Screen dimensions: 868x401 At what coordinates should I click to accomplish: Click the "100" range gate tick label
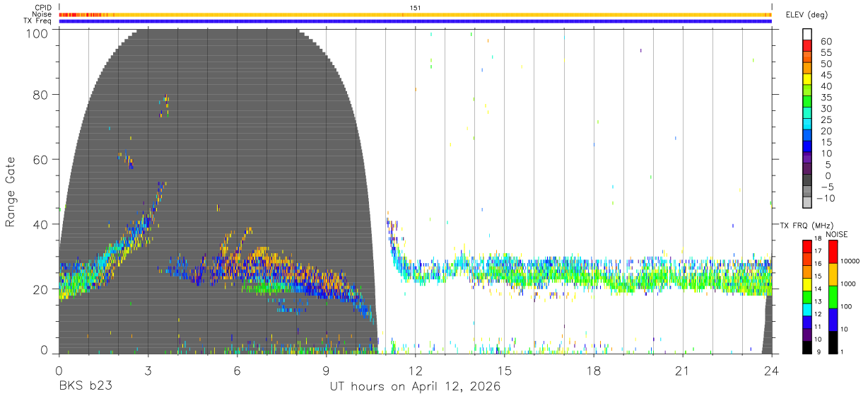point(37,33)
